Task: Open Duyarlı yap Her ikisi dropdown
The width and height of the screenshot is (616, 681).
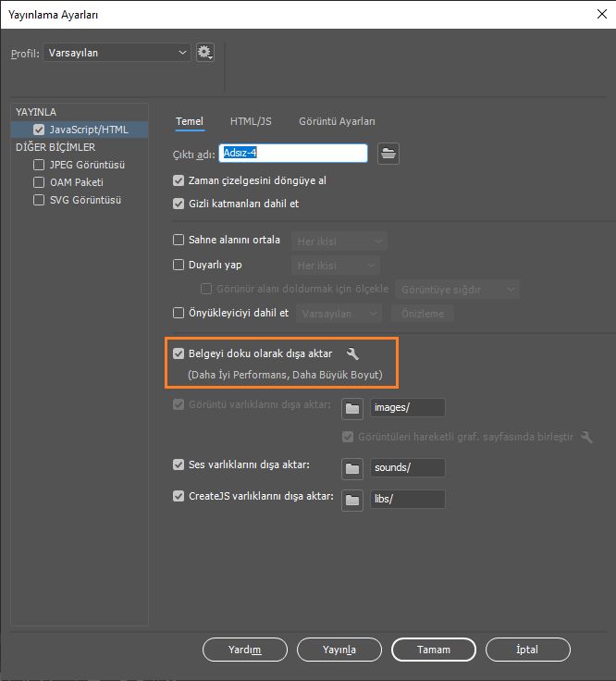Action: tap(336, 266)
